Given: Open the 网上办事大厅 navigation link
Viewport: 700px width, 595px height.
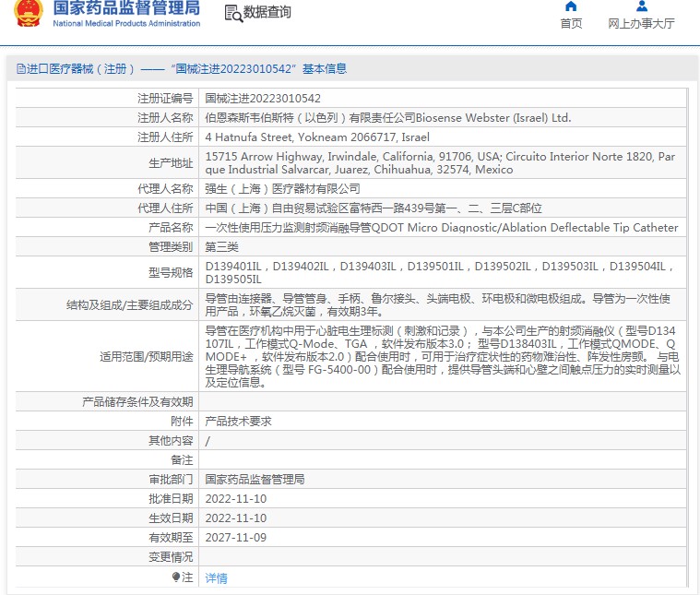Looking at the screenshot, I should (641, 23).
